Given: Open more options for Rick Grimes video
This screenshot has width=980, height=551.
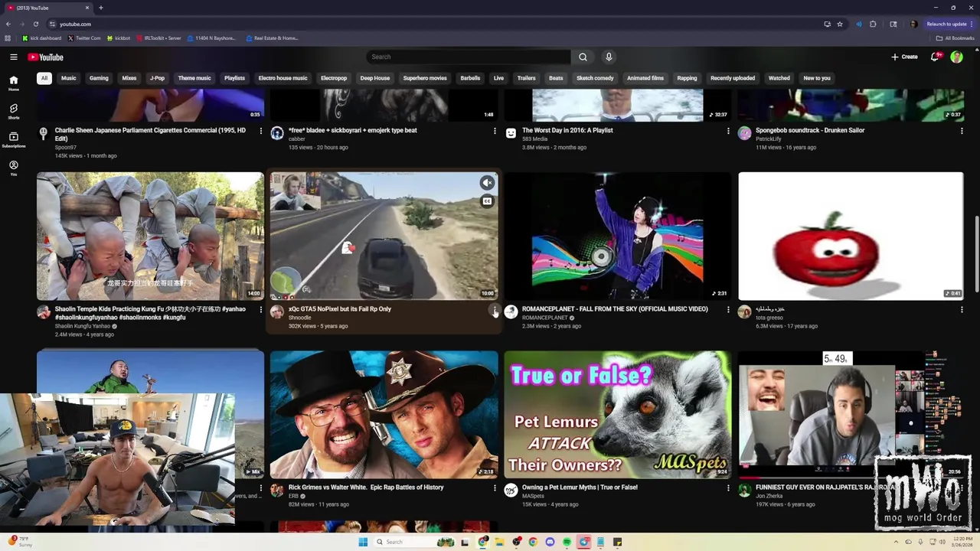Looking at the screenshot, I should click(x=495, y=487).
